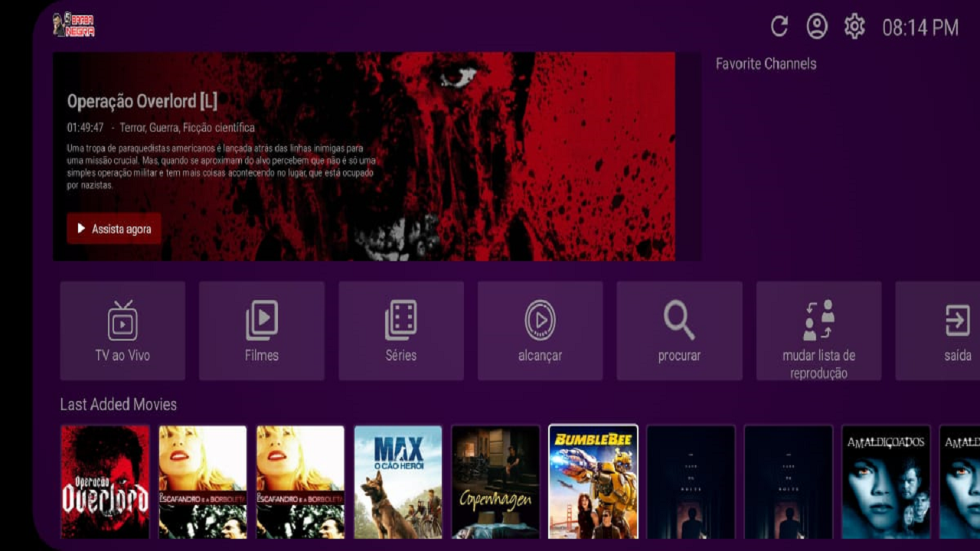980x551 pixels.
Task: Select the Max O Cão Herói poster
Action: click(x=398, y=482)
